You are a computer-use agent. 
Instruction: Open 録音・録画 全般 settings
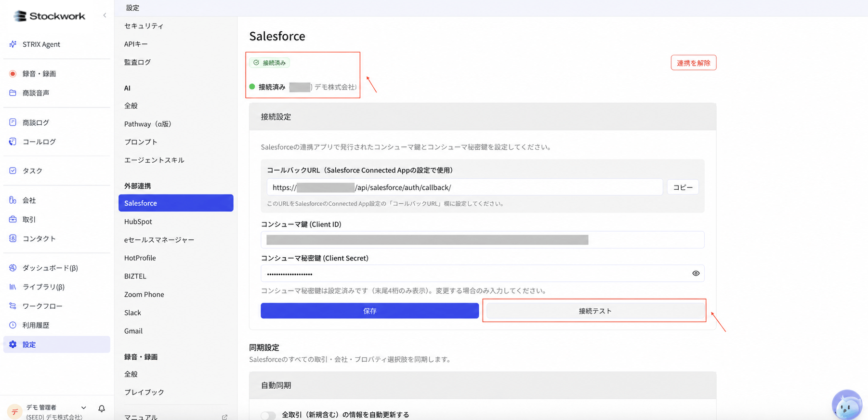coord(131,374)
